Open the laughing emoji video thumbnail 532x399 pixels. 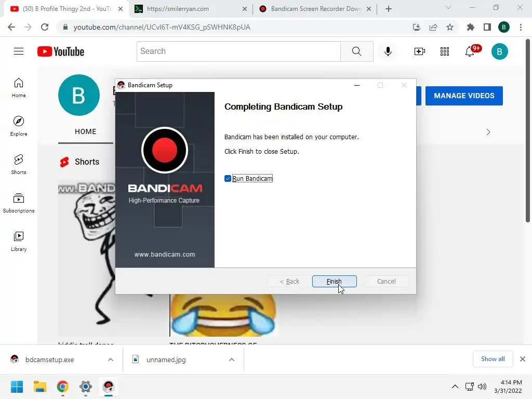point(223,315)
